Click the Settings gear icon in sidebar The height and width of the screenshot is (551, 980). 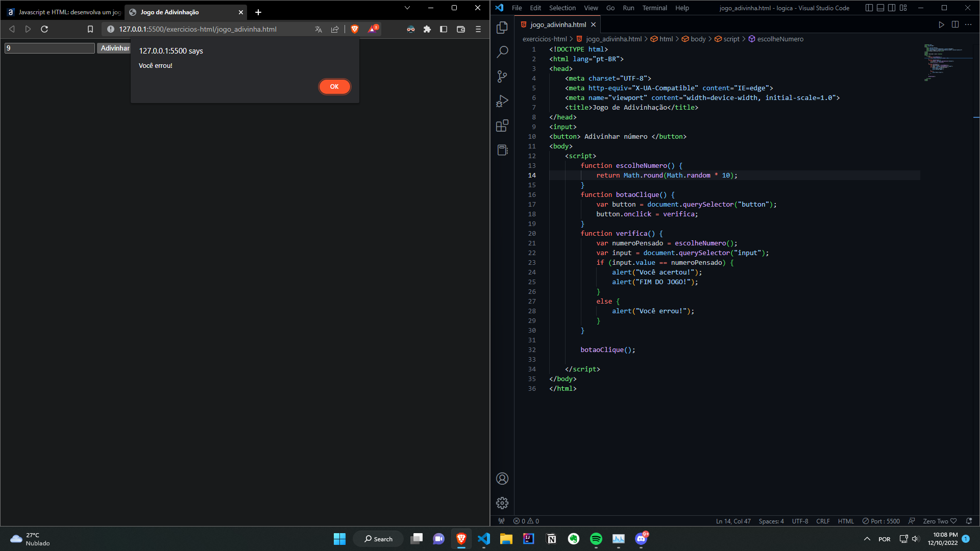pos(502,502)
